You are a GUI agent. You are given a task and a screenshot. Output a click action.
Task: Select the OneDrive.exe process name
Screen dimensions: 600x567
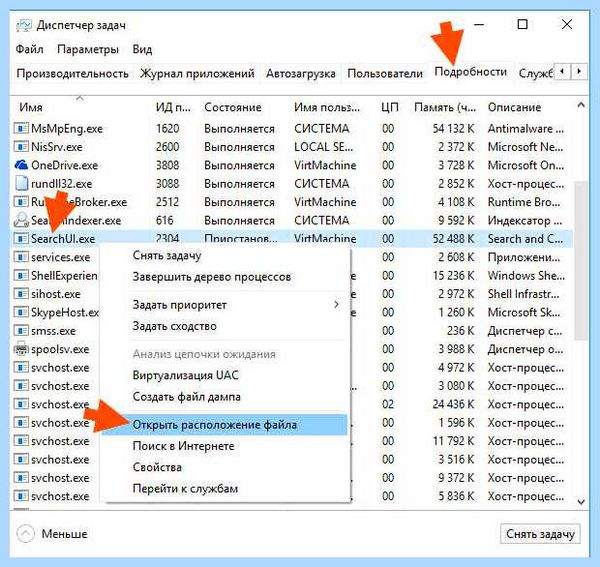(x=64, y=165)
